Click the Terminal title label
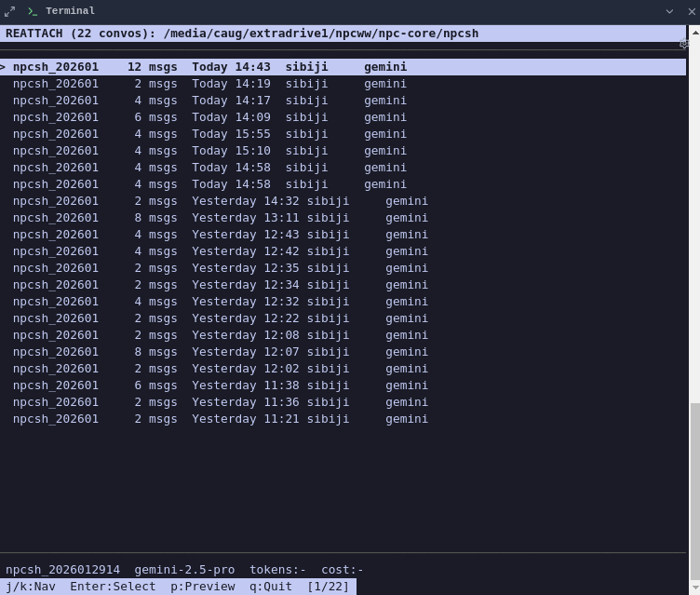The width and height of the screenshot is (700, 595). [x=70, y=11]
